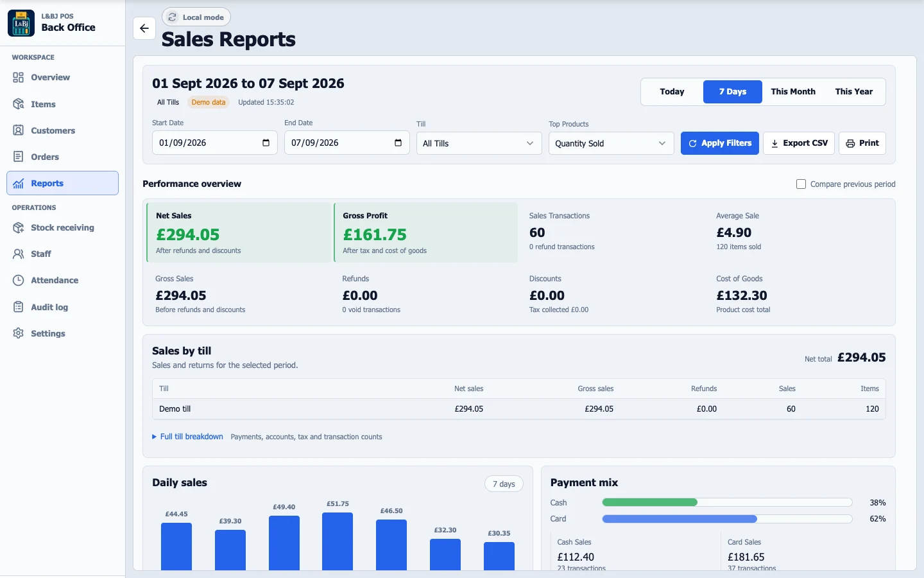This screenshot has height=578, width=924.
Task: Click the download icon on Export CSV
Action: pyautogui.click(x=774, y=143)
